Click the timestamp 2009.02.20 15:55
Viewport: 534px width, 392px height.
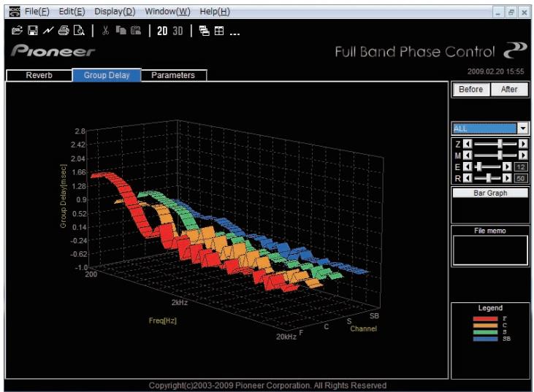pos(495,72)
